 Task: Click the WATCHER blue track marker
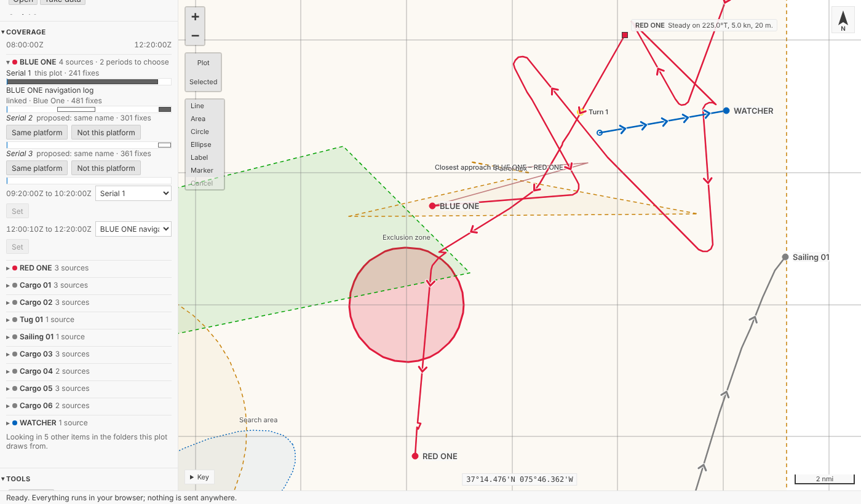coord(726,111)
